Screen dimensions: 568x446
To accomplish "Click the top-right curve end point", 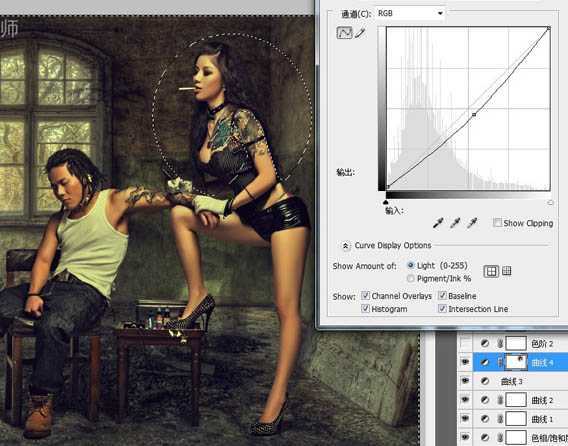I will pos(549,28).
